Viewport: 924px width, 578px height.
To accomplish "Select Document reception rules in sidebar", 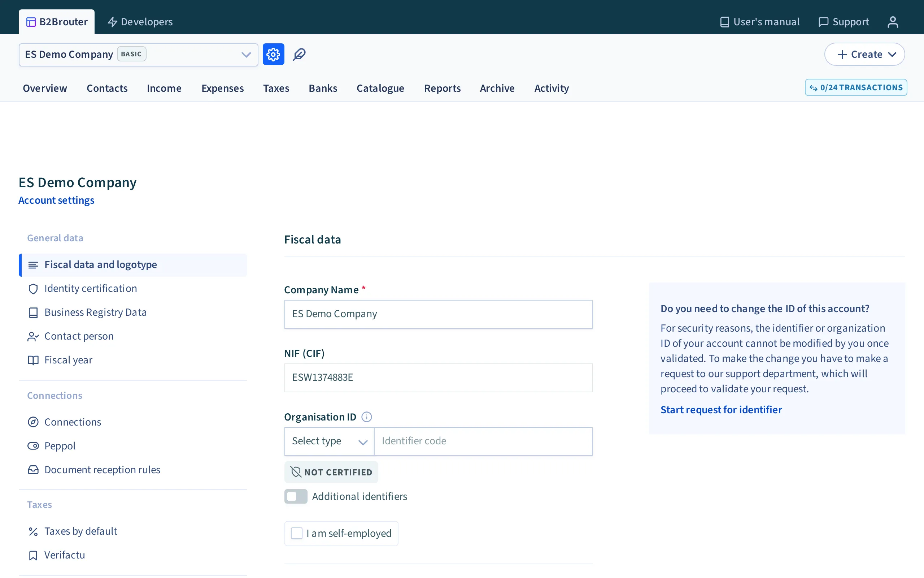I will (132, 469).
